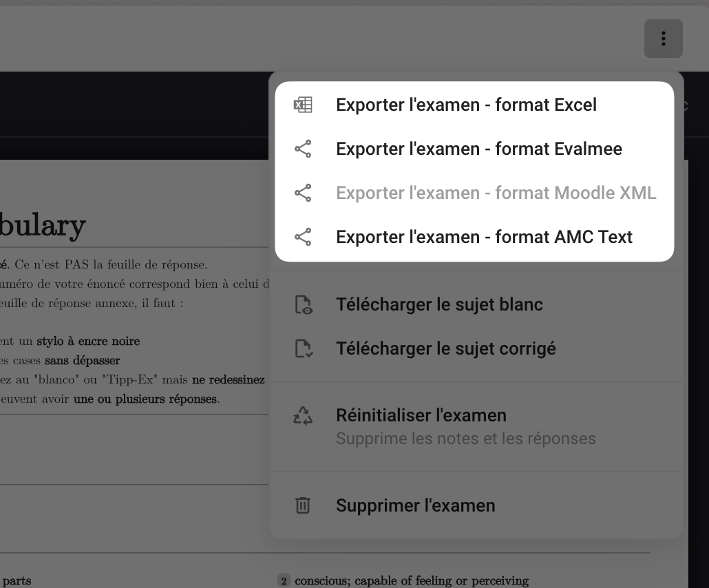Select Télécharger le sujet corrigé
Viewport: 709px width, 588px height.
[x=476, y=348]
